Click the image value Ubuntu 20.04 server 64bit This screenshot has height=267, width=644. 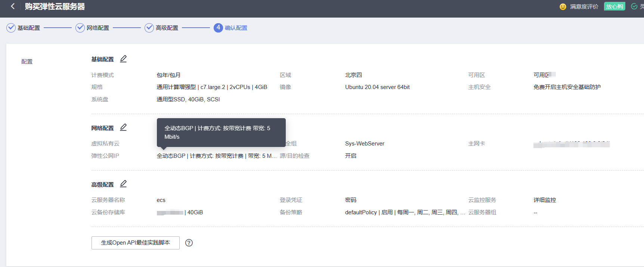pyautogui.click(x=377, y=87)
